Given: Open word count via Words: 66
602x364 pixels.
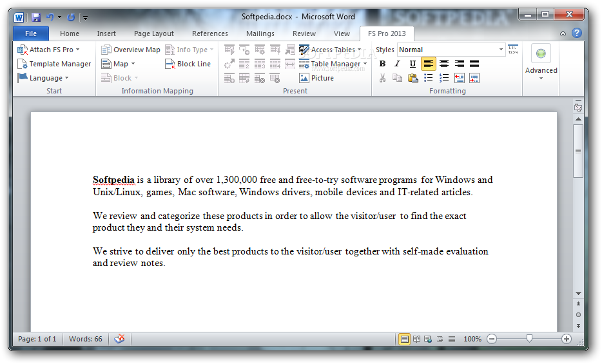Looking at the screenshot, I should coord(86,339).
